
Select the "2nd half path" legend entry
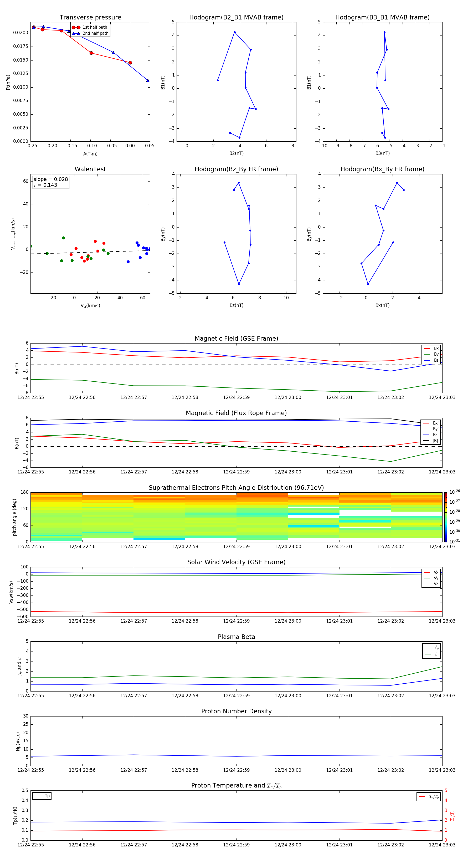(x=90, y=33)
